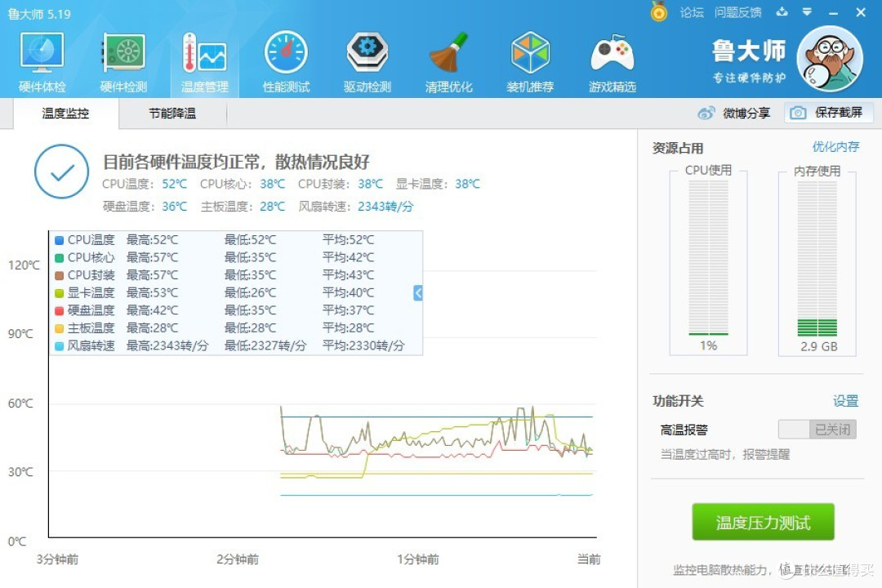Switch to 温度监控 tab

[65, 113]
